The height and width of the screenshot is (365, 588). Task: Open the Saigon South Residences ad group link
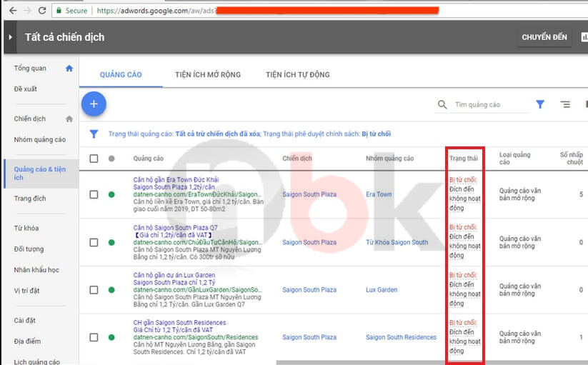pos(402,337)
